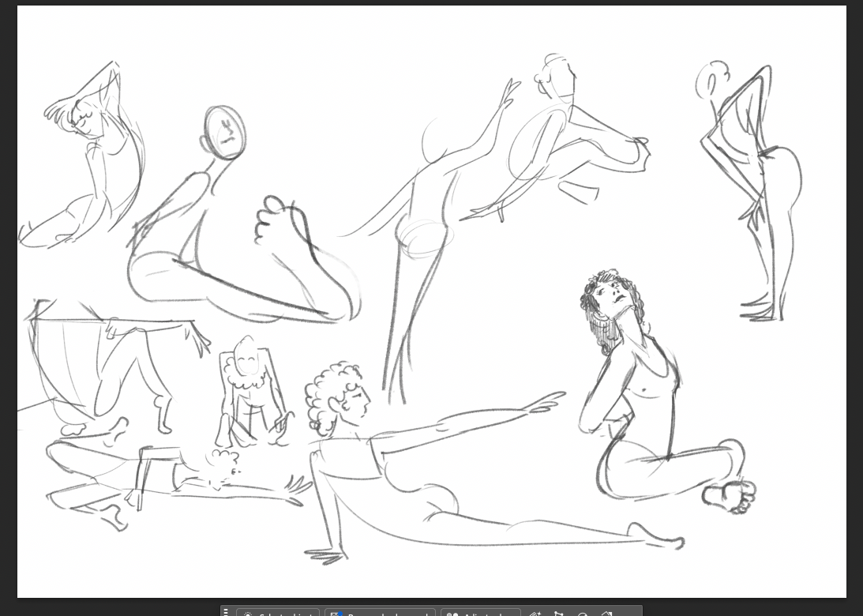Click the rightmost icon in contextual taskbar
863x616 pixels.
click(607, 614)
